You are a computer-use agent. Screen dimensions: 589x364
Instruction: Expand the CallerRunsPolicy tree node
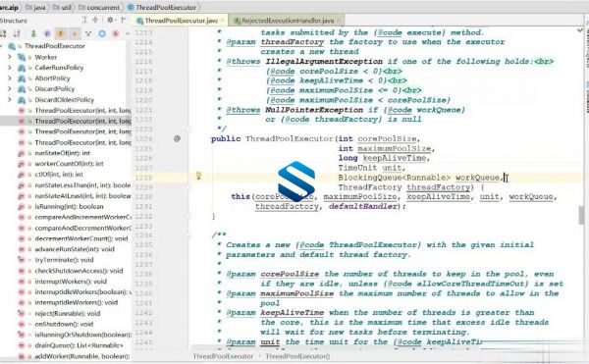coord(10,68)
